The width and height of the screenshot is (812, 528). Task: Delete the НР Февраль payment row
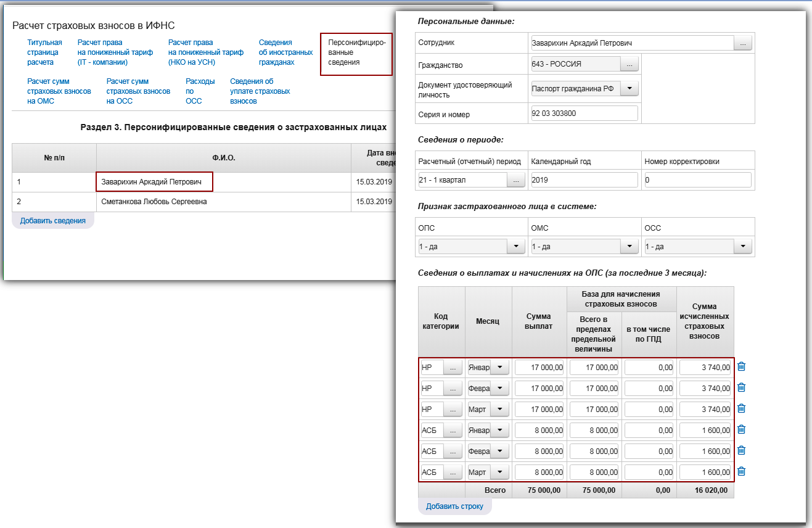click(742, 387)
